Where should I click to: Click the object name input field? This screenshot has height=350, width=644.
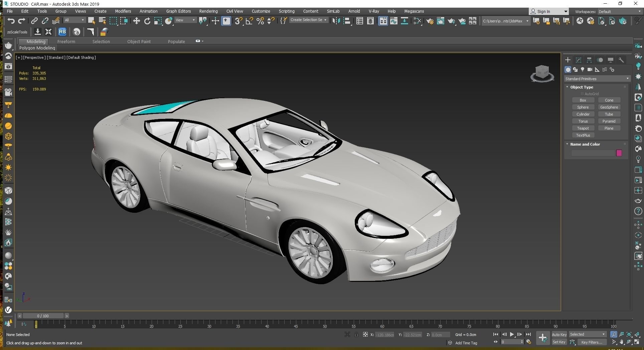593,153
